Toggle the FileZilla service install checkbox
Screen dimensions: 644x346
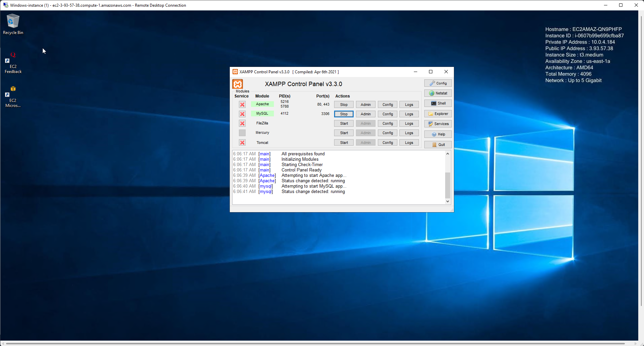[242, 123]
